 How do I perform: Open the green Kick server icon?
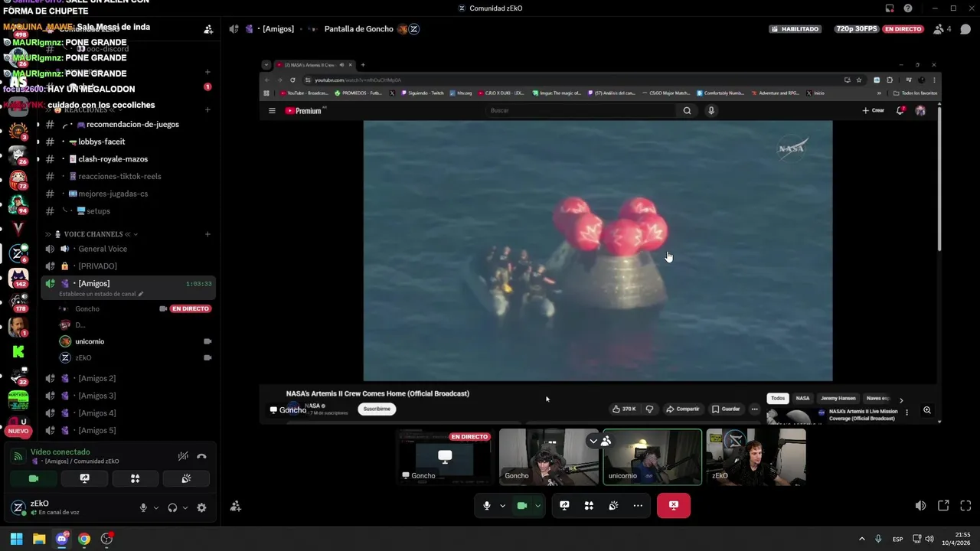18,352
